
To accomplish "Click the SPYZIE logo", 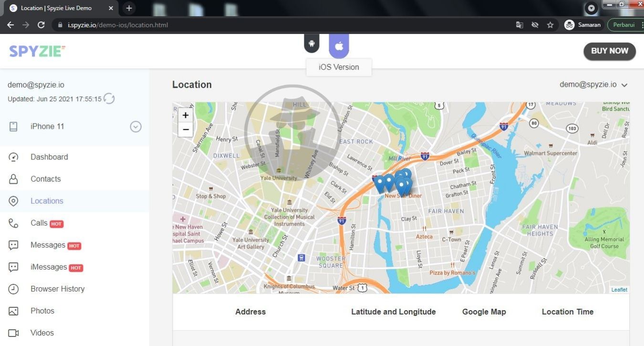I will tap(37, 51).
